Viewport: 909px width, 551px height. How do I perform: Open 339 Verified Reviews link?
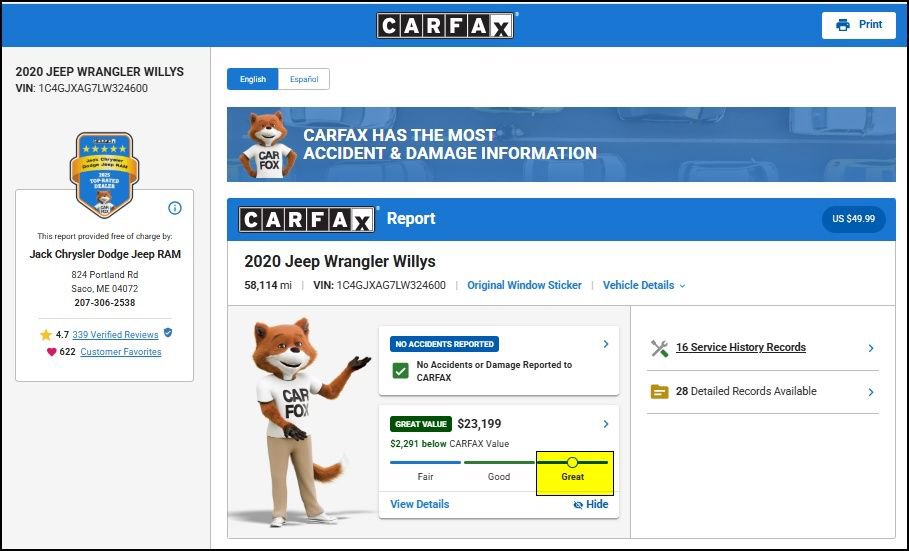(115, 335)
